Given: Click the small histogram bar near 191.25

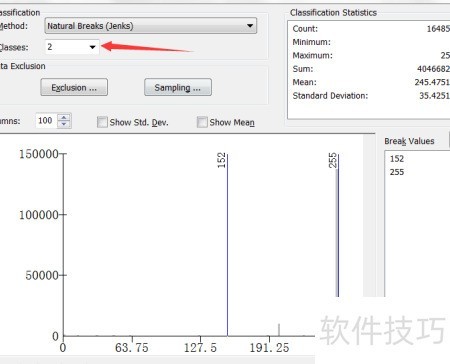Looking at the screenshot, I should click(x=279, y=330).
